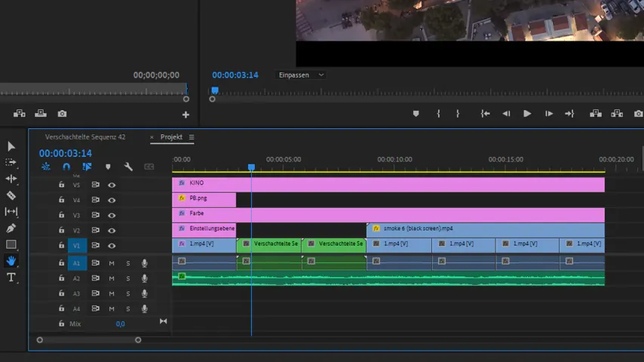Viewport: 644px width, 362px height.
Task: Open the button editor plus icon
Action: point(186,115)
